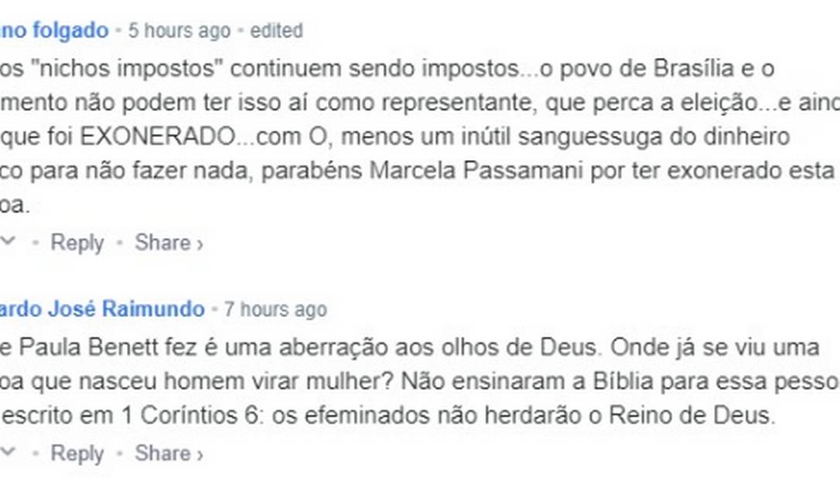
Task: Reply to José Raimundo's comment
Action: (77, 453)
